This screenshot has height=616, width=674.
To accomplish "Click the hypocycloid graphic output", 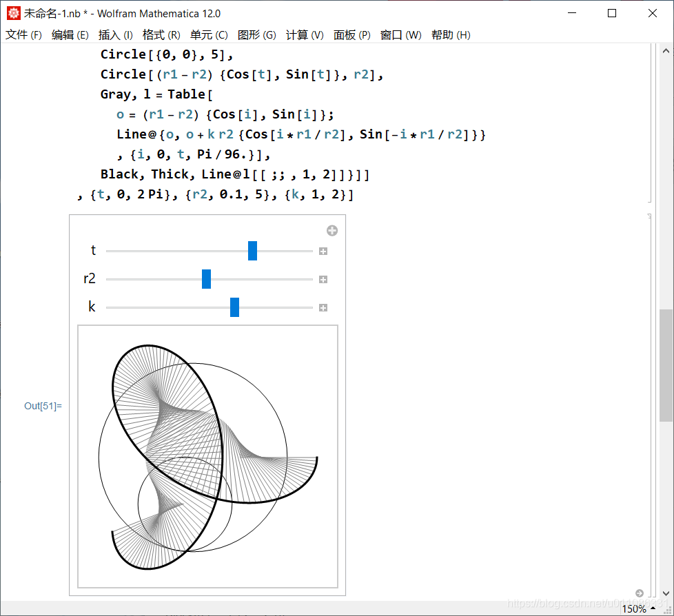I will click(207, 457).
